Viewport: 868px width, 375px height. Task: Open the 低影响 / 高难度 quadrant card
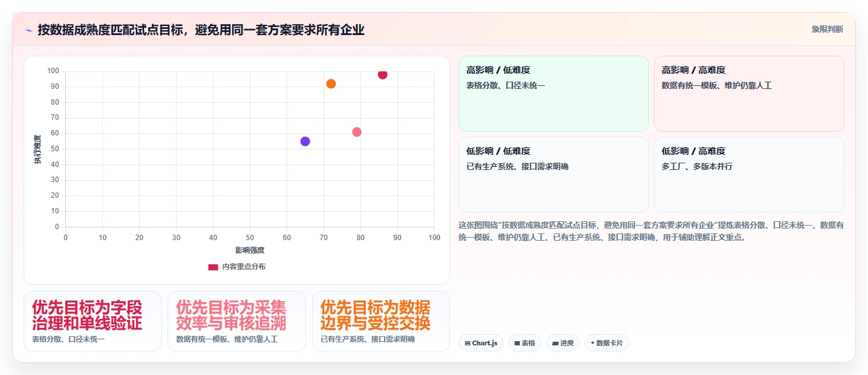tap(749, 175)
